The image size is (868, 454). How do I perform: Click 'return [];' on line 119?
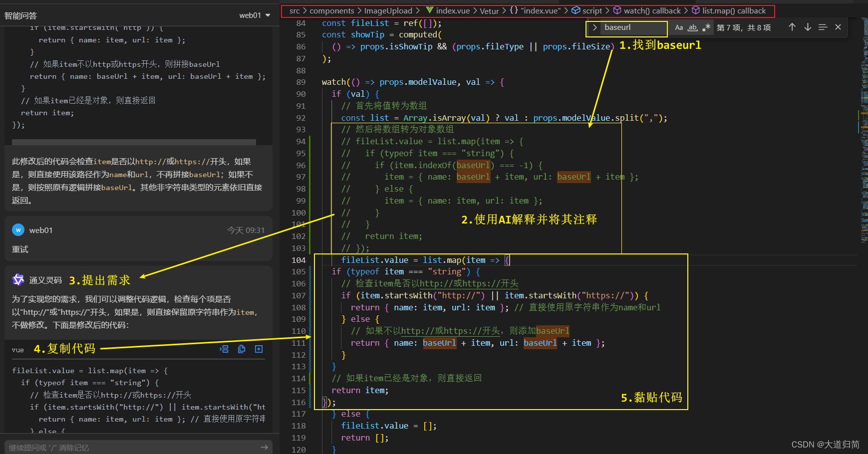pyautogui.click(x=364, y=438)
